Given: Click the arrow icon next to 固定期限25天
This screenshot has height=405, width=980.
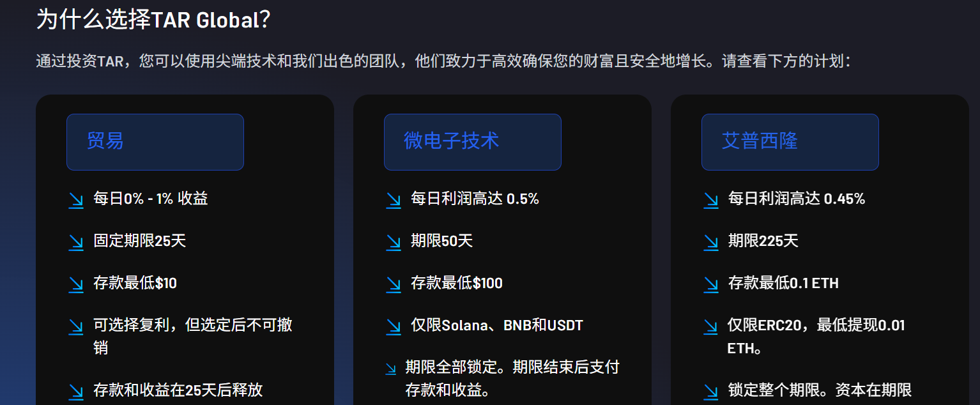Looking at the screenshot, I should pyautogui.click(x=76, y=243).
